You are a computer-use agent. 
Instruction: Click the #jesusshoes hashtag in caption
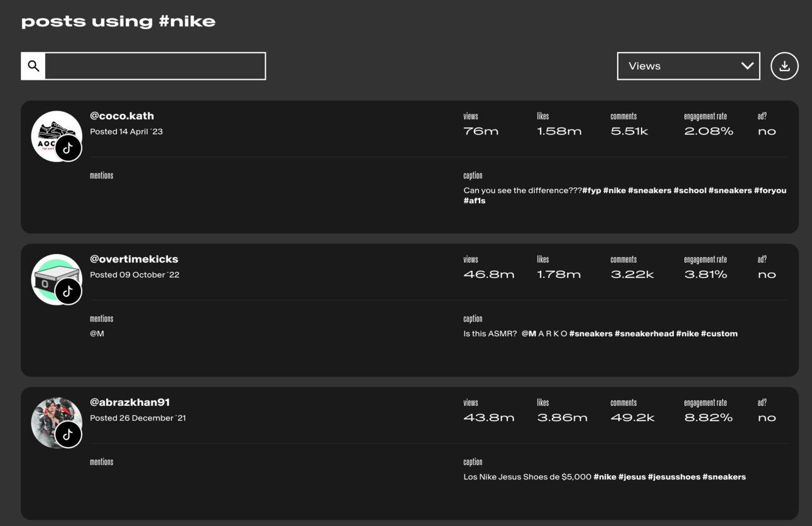pos(674,477)
